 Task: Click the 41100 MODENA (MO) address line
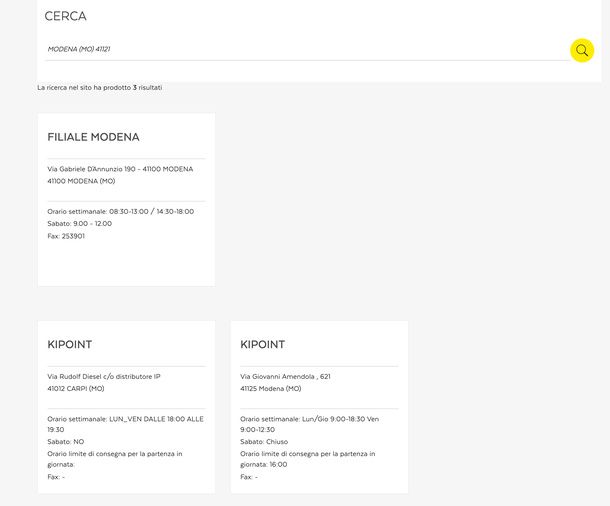[x=81, y=181]
